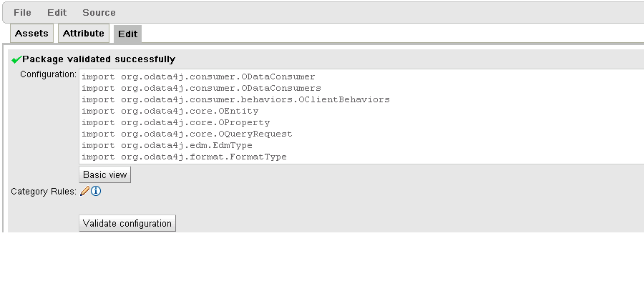Click the Basic view button
This screenshot has height=286, width=644.
[105, 174]
